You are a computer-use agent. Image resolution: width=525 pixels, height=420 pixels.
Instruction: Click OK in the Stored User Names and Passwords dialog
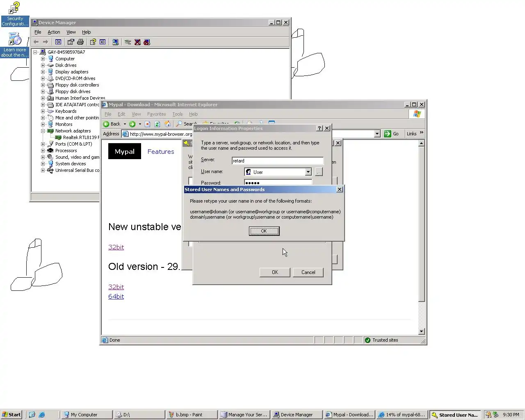(x=264, y=231)
